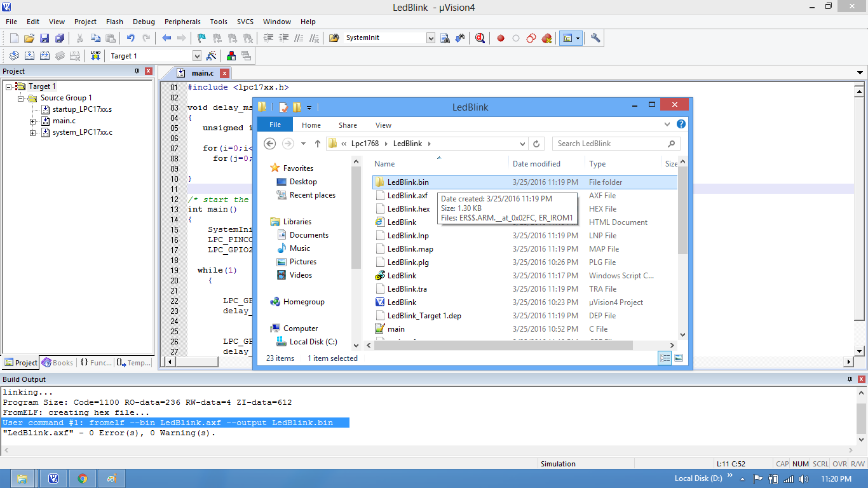Open Target Options with the magic wand icon

(x=212, y=56)
